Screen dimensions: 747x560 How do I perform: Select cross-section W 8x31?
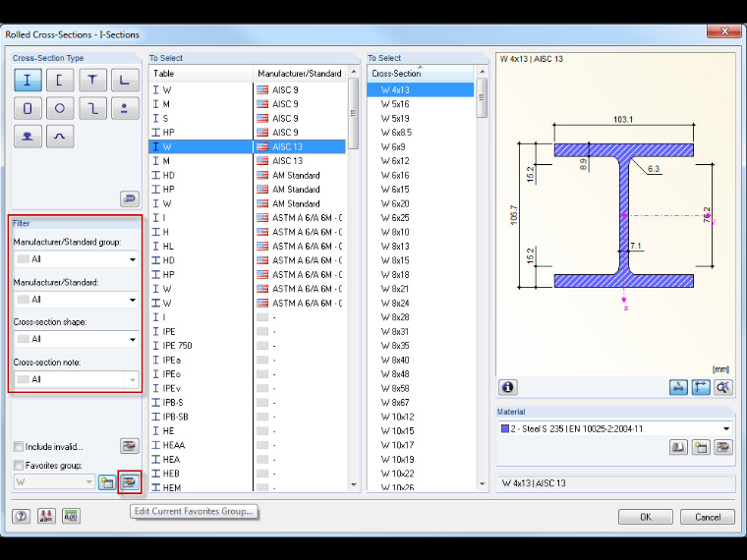coord(421,331)
